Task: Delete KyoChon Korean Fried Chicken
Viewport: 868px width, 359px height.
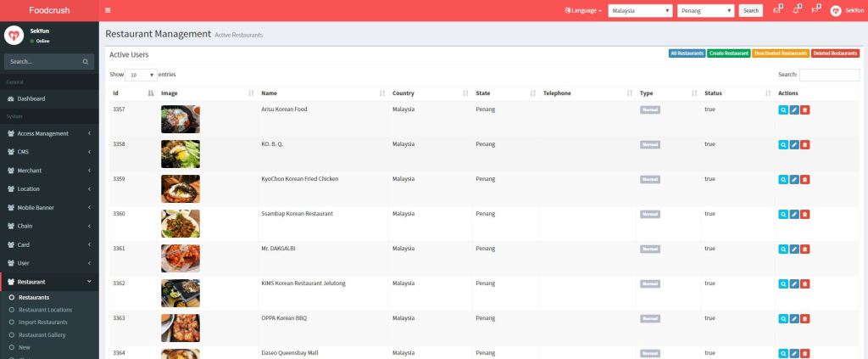Action: point(804,179)
